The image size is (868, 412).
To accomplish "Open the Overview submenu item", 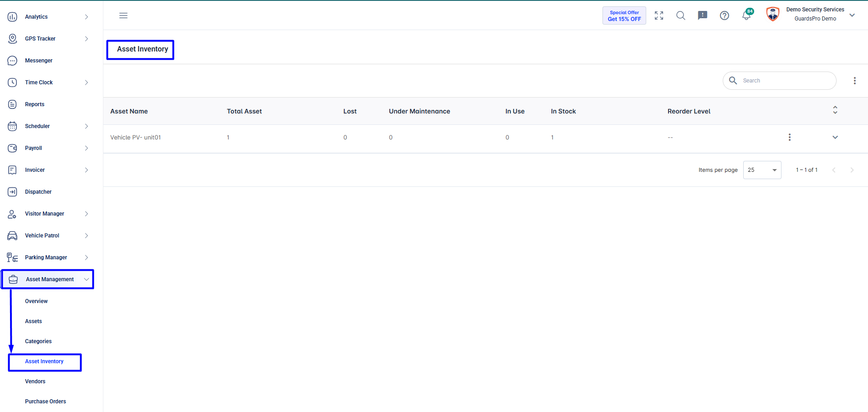I will pos(36,301).
